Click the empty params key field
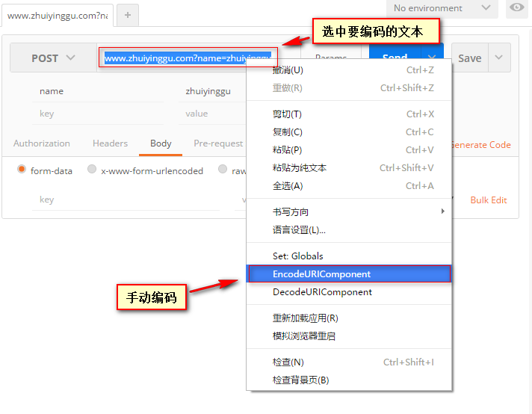 click(98, 114)
